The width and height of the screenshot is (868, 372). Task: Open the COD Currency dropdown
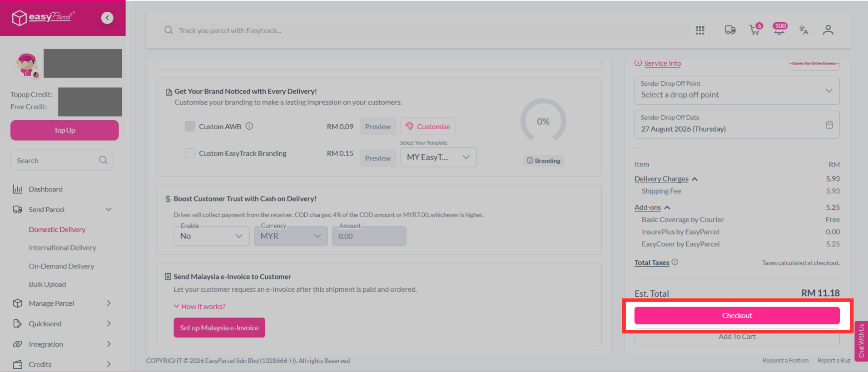(x=291, y=236)
